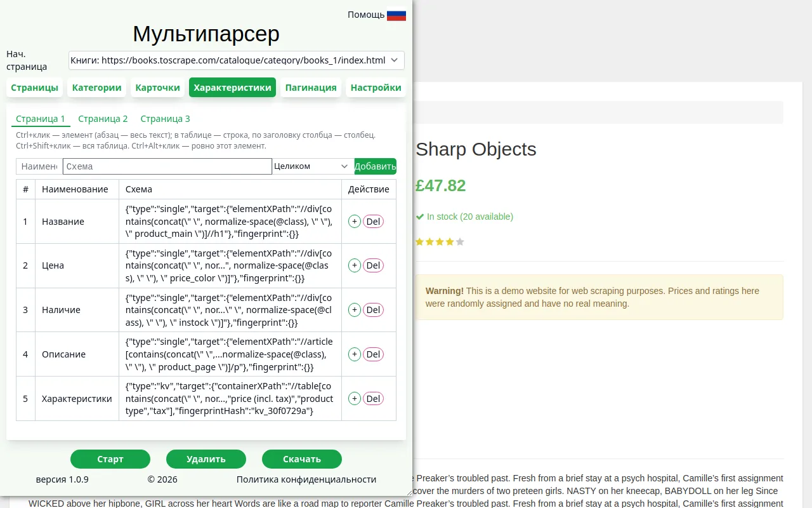Click the Действие column header
This screenshot has height=508, width=812.
[x=369, y=189]
